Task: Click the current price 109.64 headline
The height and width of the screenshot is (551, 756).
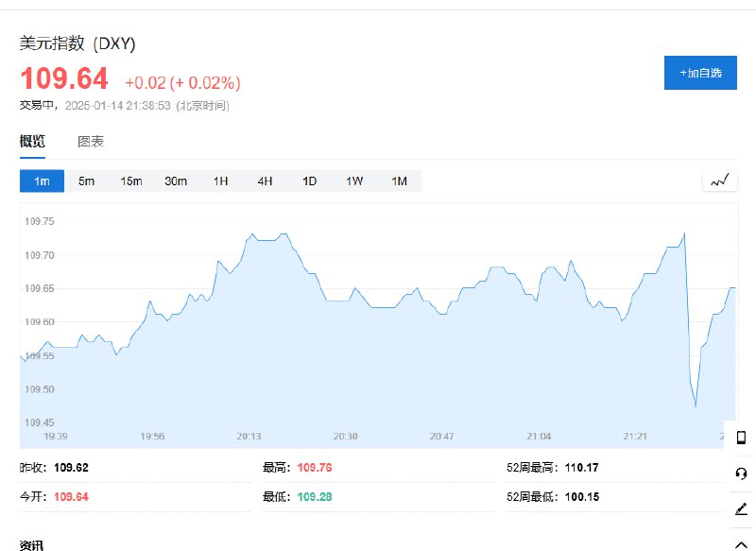Action: [x=64, y=78]
